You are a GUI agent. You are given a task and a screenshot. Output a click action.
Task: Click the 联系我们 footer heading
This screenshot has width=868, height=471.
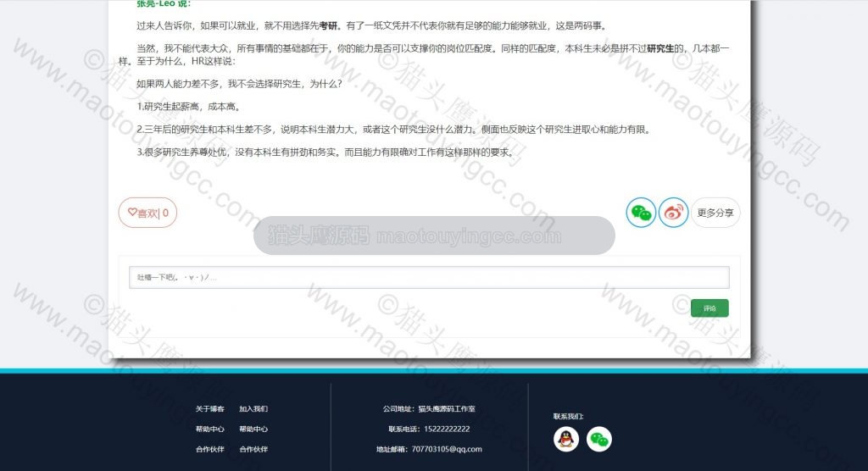[x=568, y=416]
